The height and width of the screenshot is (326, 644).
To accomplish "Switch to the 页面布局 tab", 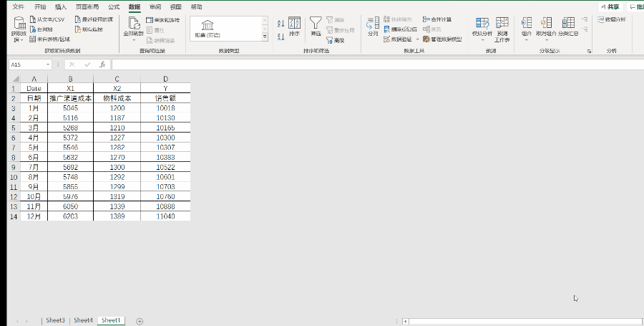I will click(x=87, y=7).
